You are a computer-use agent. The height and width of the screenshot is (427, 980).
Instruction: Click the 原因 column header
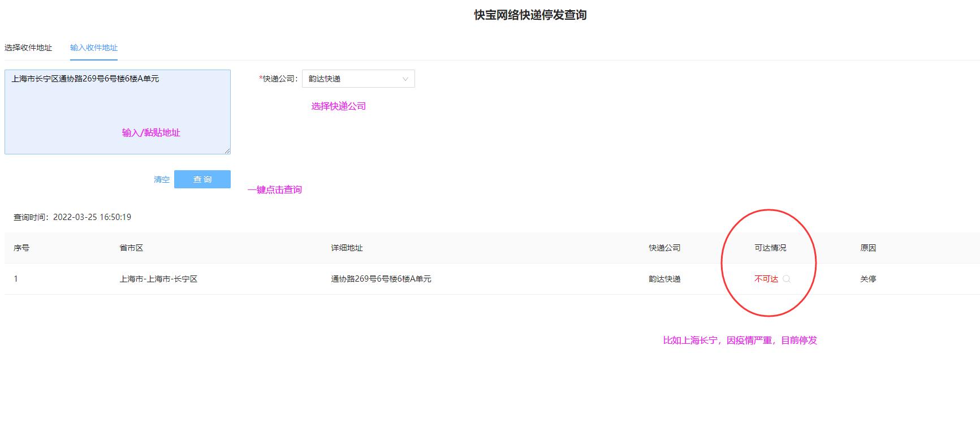click(x=868, y=248)
